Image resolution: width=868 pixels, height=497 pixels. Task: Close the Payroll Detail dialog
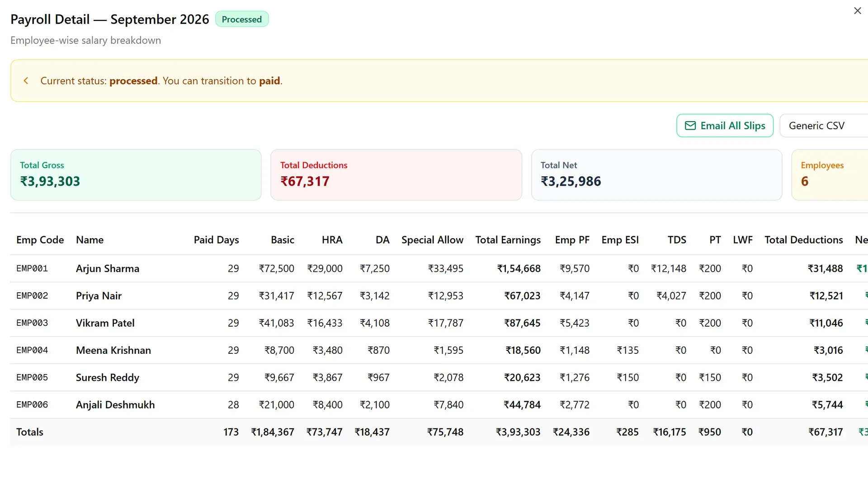[857, 11]
